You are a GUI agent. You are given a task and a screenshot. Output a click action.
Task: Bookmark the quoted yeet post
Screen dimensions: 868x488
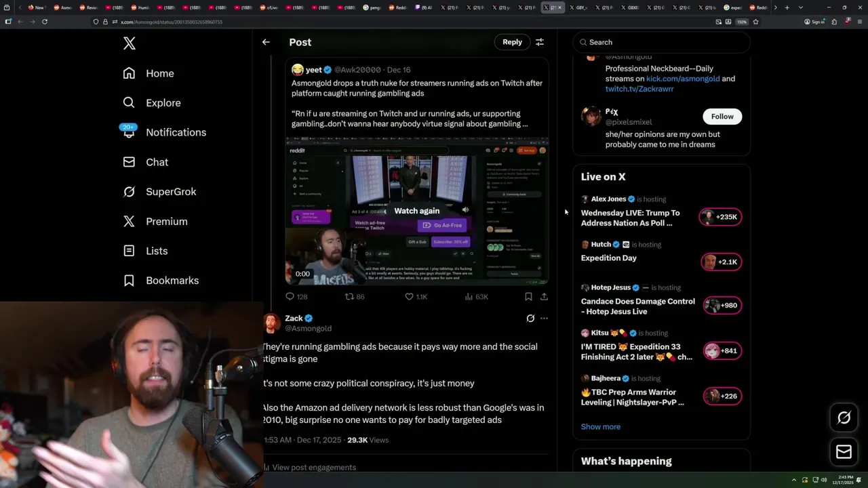click(x=528, y=296)
